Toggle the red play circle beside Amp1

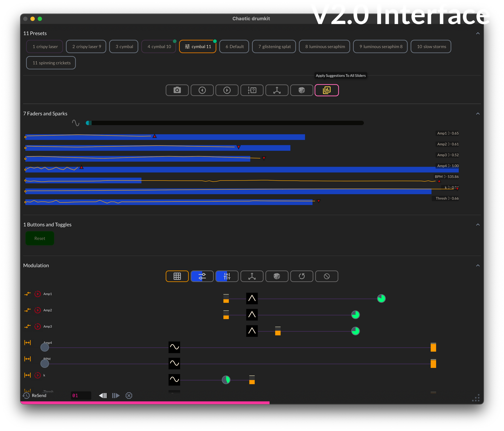pos(38,294)
